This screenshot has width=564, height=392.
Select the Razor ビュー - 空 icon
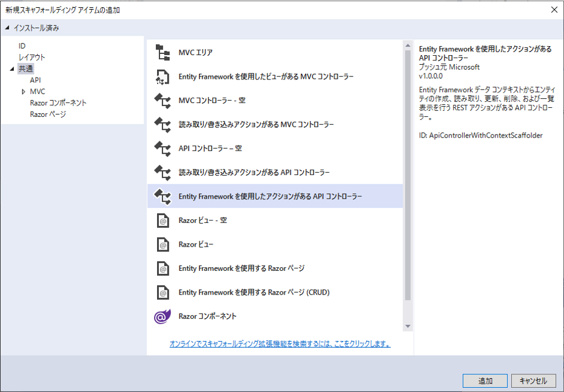pos(163,221)
